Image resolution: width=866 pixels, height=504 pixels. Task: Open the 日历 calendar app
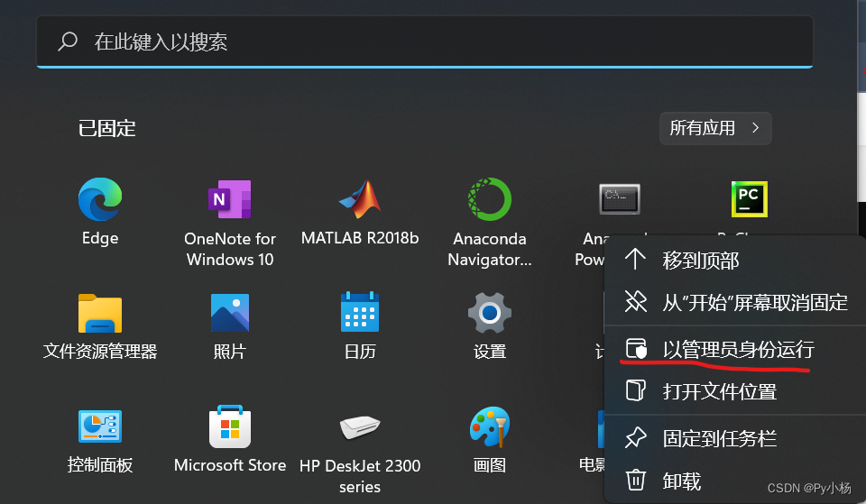(360, 312)
